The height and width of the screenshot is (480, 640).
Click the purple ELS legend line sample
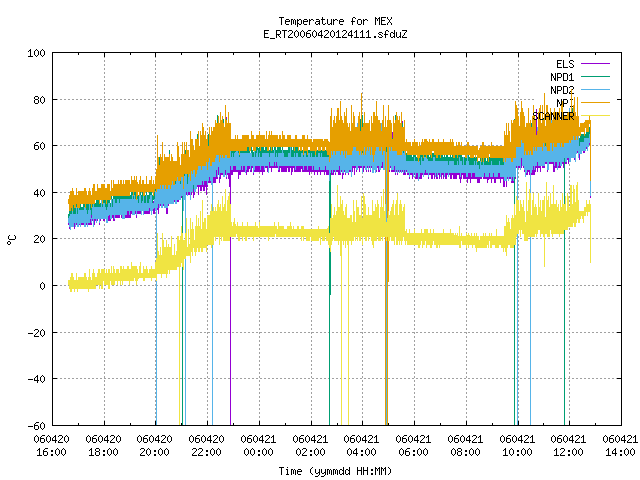(x=596, y=64)
